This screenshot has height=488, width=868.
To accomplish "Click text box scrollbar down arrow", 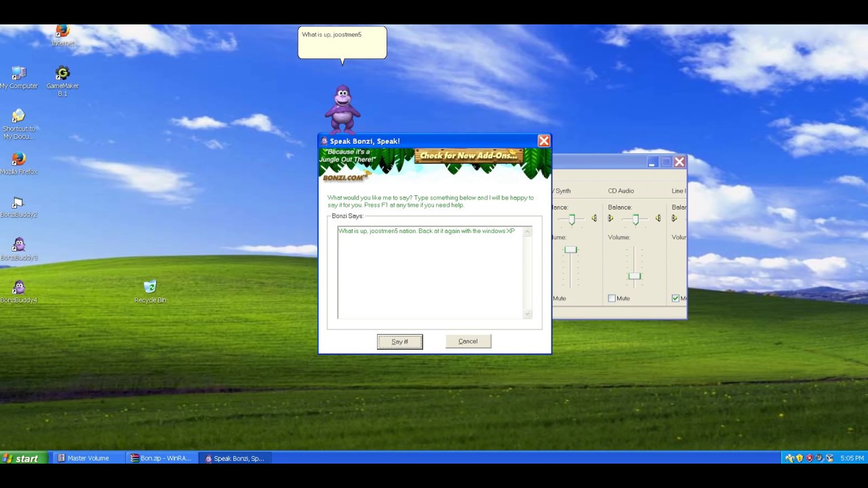I will 527,314.
